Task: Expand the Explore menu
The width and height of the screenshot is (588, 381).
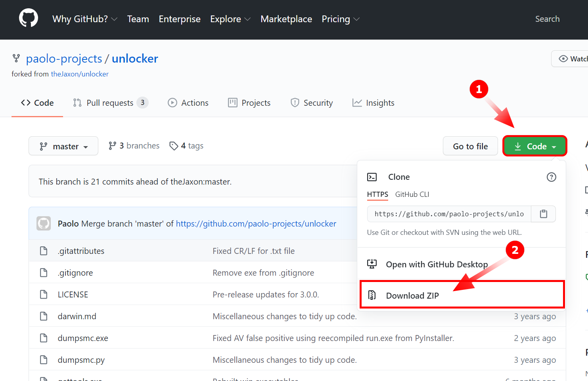Action: [x=230, y=19]
